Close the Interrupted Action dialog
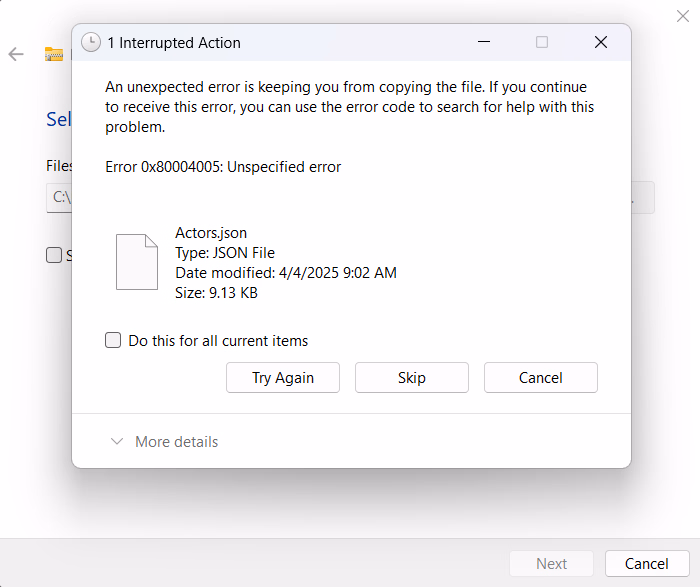The width and height of the screenshot is (700, 587). [600, 43]
